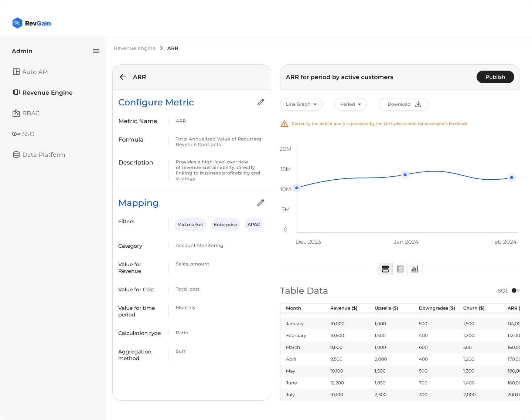The image size is (532, 420).
Task: Click the Download button
Action: pos(403,104)
